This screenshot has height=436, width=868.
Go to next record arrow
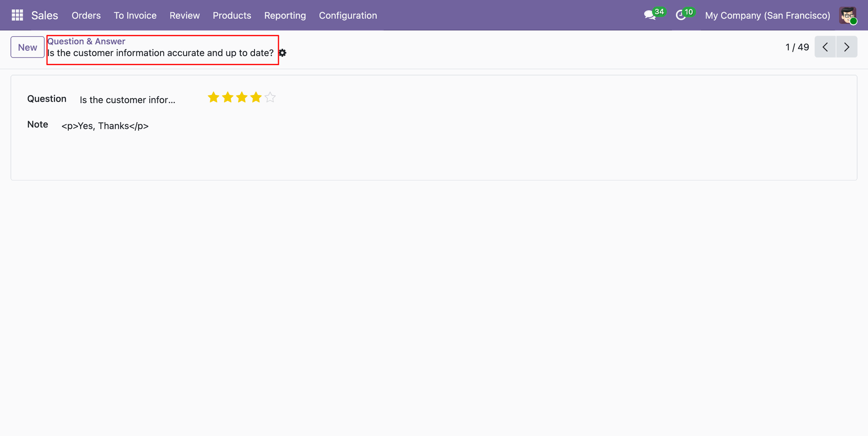847,47
